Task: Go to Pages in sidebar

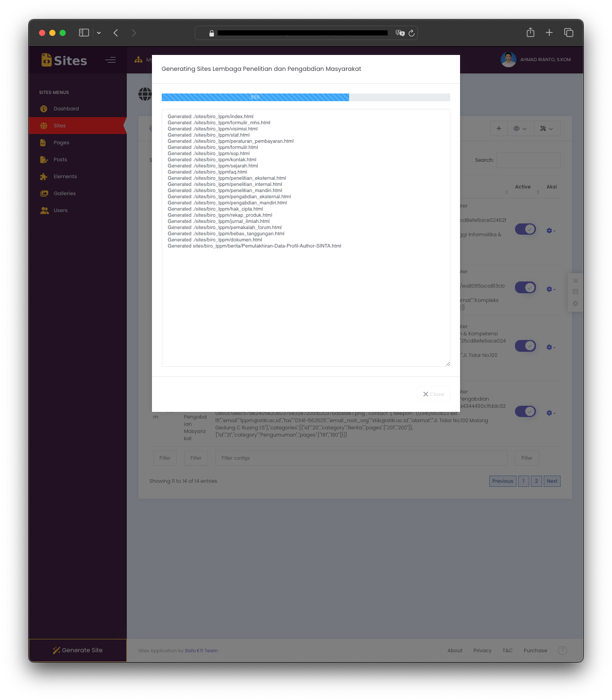Action: [x=61, y=143]
